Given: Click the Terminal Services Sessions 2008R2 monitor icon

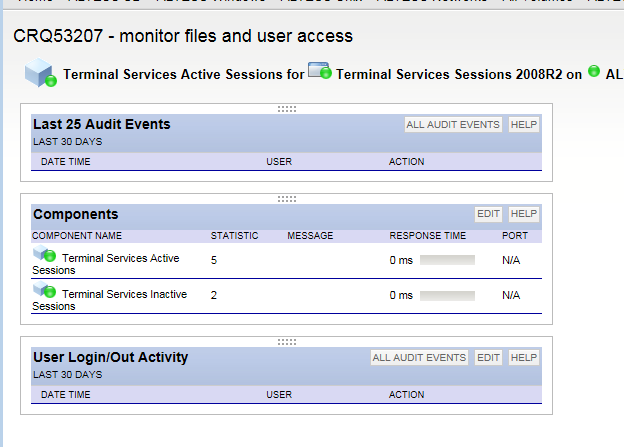Looking at the screenshot, I should pyautogui.click(x=320, y=71).
